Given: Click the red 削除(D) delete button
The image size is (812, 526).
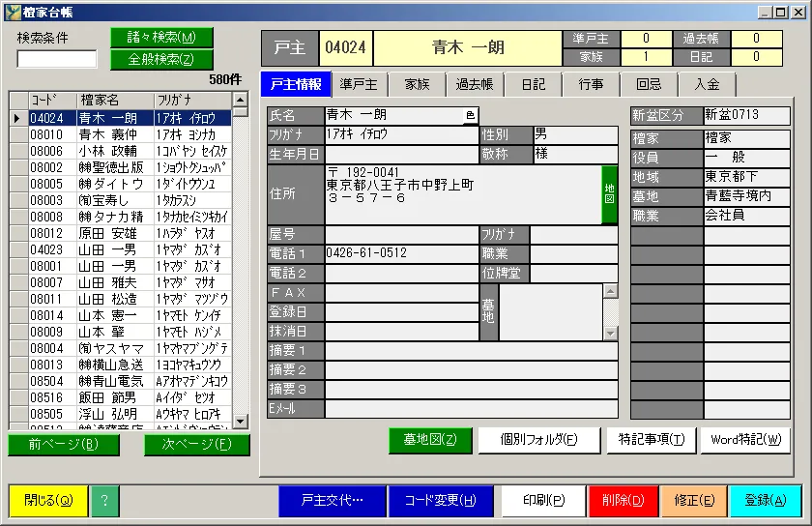Looking at the screenshot, I should [623, 501].
